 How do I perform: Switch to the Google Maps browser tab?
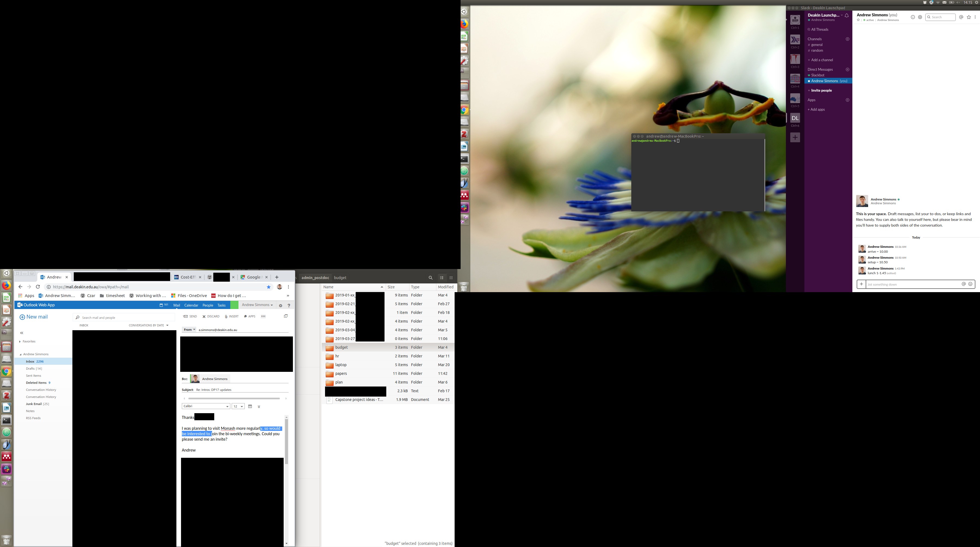[x=251, y=277]
